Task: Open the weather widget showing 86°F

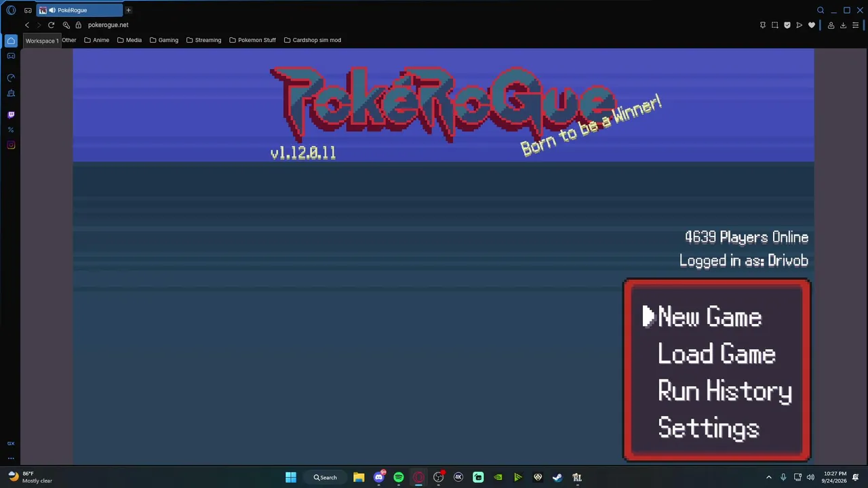Action: click(30, 477)
